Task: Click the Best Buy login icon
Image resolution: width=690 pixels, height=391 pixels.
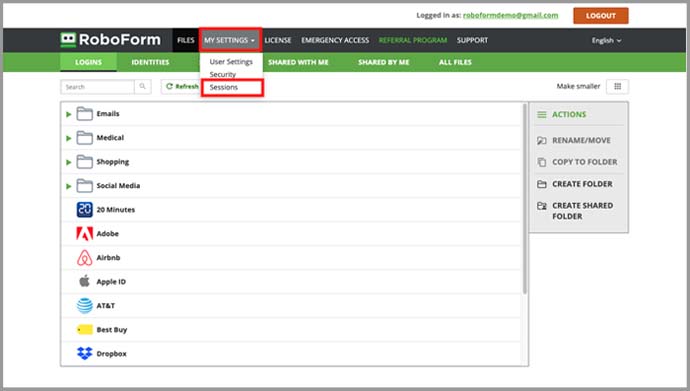Action: click(x=84, y=329)
